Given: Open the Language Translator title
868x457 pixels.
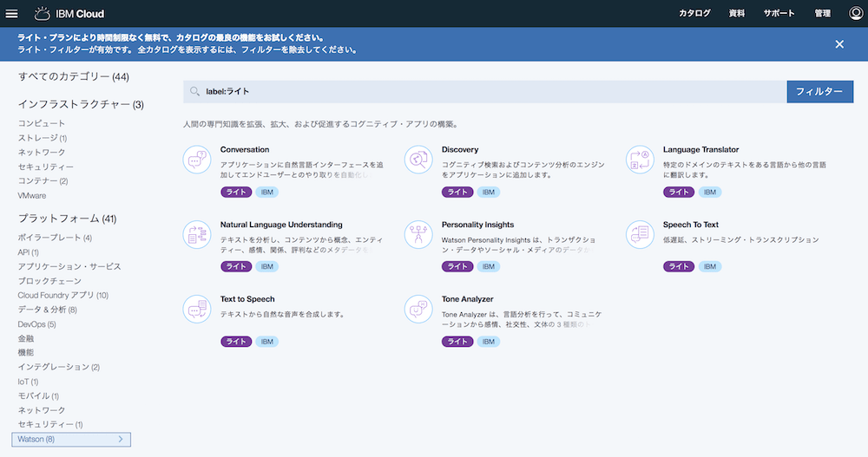Looking at the screenshot, I should [700, 149].
